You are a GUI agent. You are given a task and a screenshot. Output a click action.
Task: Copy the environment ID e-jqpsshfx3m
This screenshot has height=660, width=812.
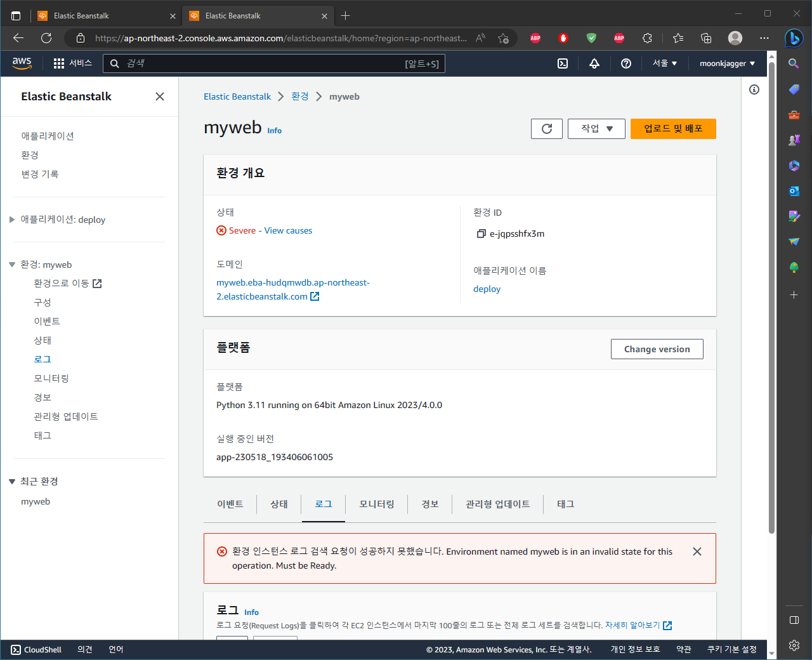481,234
